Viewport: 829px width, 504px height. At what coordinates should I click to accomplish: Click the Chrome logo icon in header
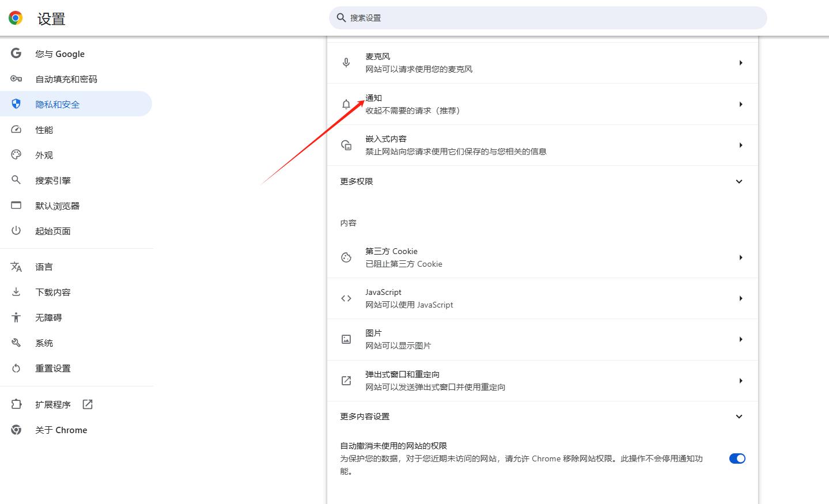[16, 18]
